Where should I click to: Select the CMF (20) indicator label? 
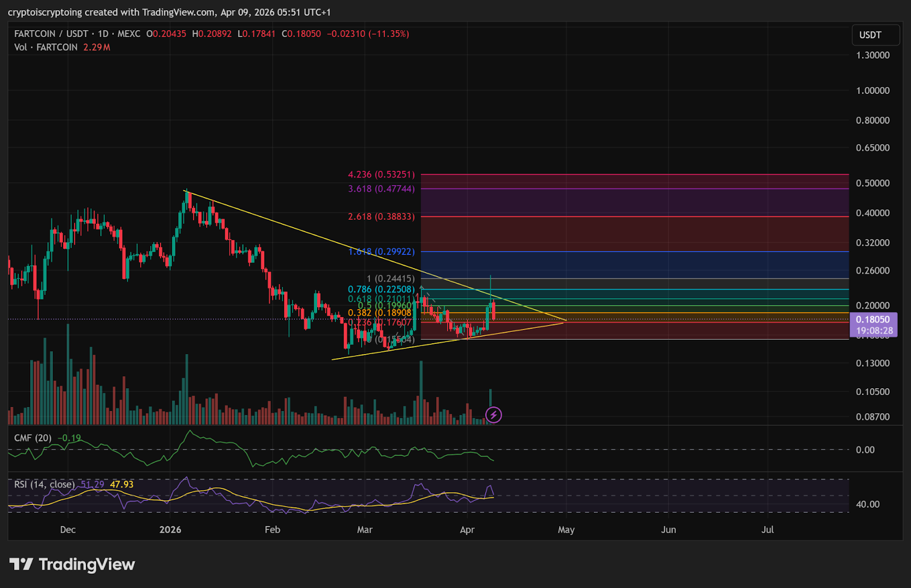[32, 438]
